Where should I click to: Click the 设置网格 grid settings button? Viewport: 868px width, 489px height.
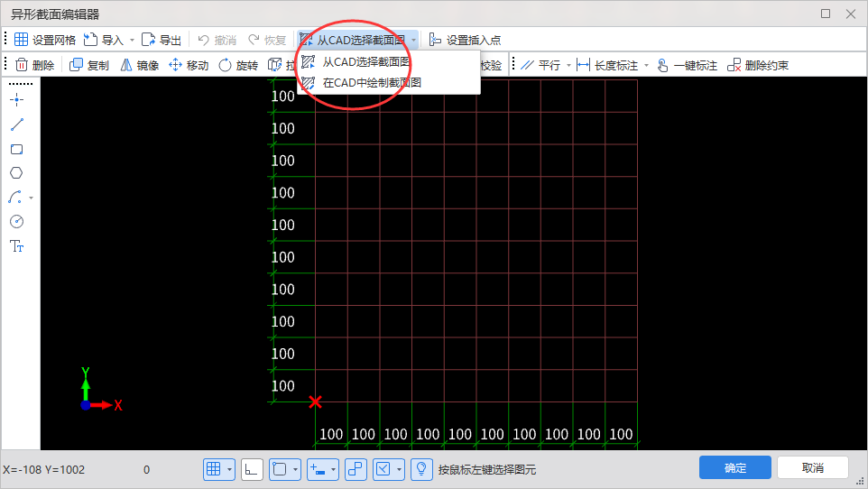[44, 40]
